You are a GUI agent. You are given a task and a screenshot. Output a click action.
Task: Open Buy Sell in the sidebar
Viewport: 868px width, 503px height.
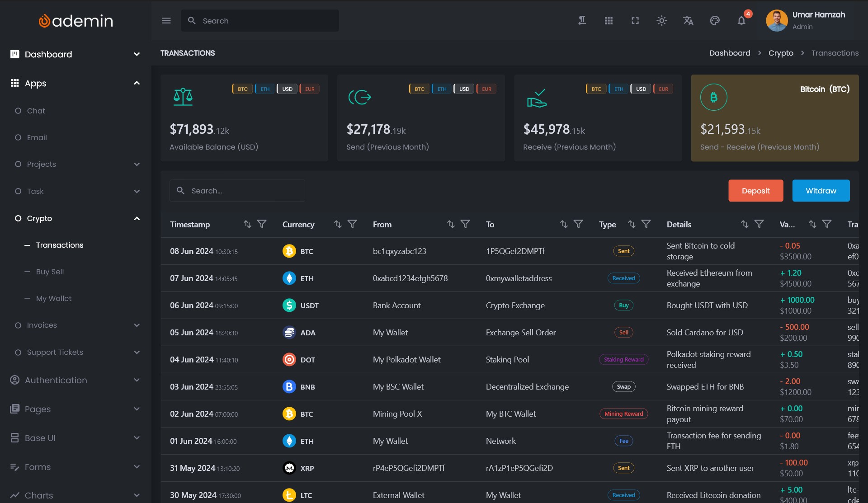pos(50,272)
